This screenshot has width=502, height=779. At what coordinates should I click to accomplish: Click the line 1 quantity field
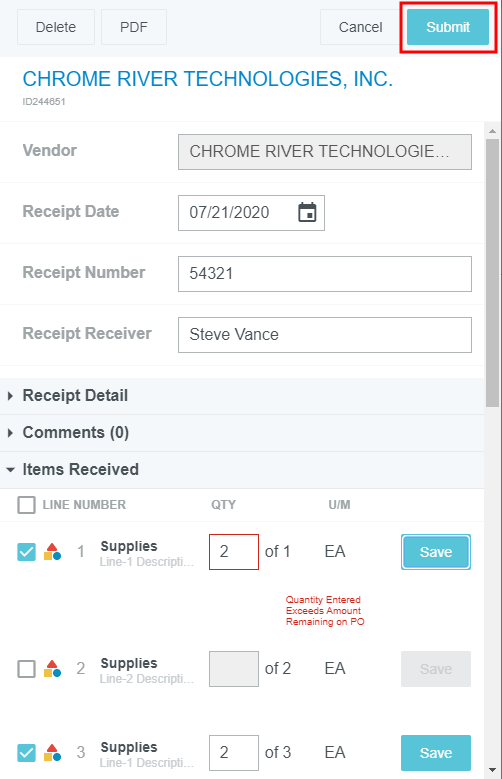(x=234, y=552)
